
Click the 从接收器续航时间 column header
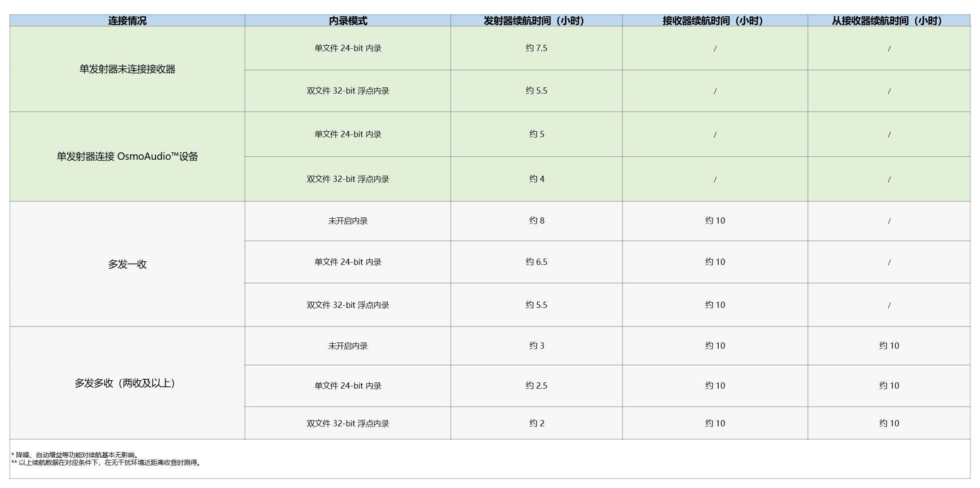tap(888, 20)
